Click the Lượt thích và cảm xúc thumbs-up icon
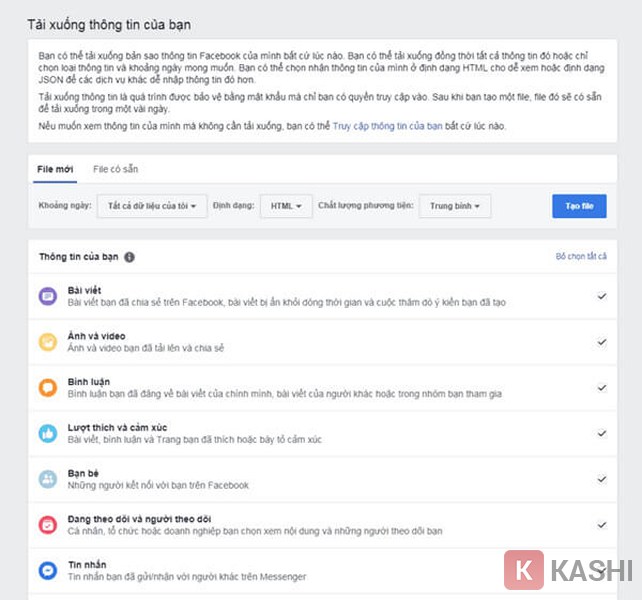The height and width of the screenshot is (600, 642). [48, 434]
